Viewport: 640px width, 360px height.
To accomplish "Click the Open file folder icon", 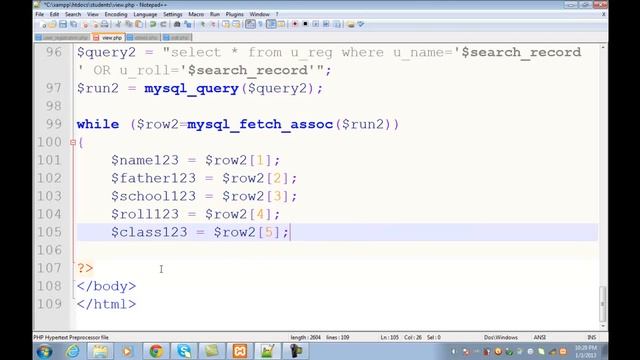I will [52, 24].
